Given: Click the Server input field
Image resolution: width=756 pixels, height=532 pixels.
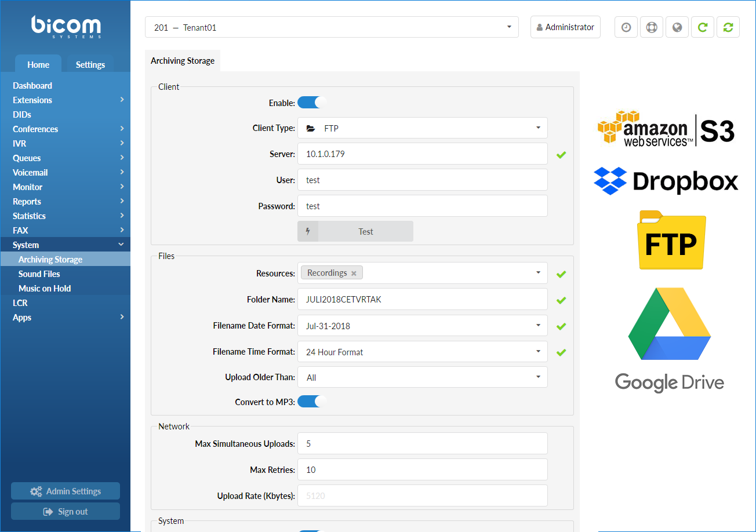Looking at the screenshot, I should tap(423, 154).
